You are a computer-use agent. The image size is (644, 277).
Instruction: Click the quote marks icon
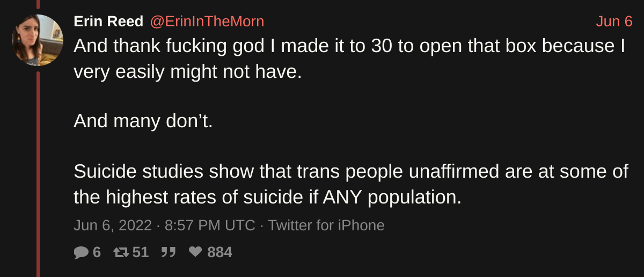click(169, 252)
